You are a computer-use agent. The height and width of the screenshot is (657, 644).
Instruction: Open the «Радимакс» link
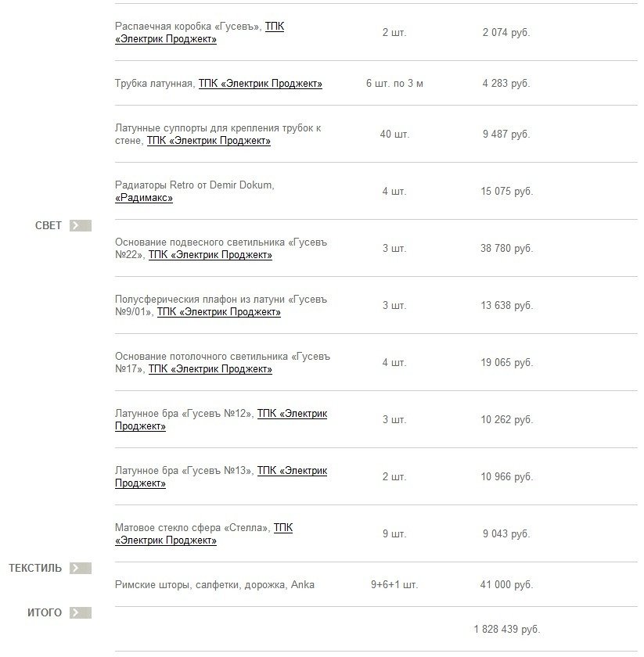coord(144,198)
